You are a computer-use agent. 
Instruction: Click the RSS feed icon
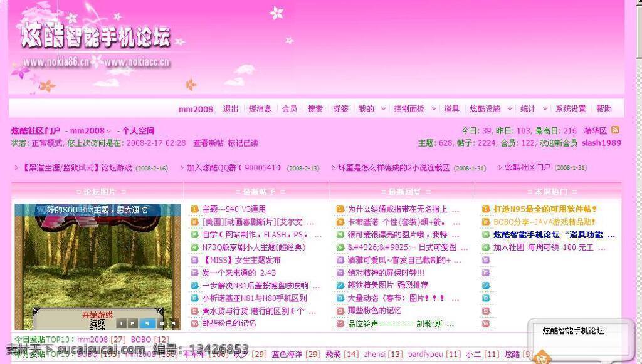[x=614, y=130]
